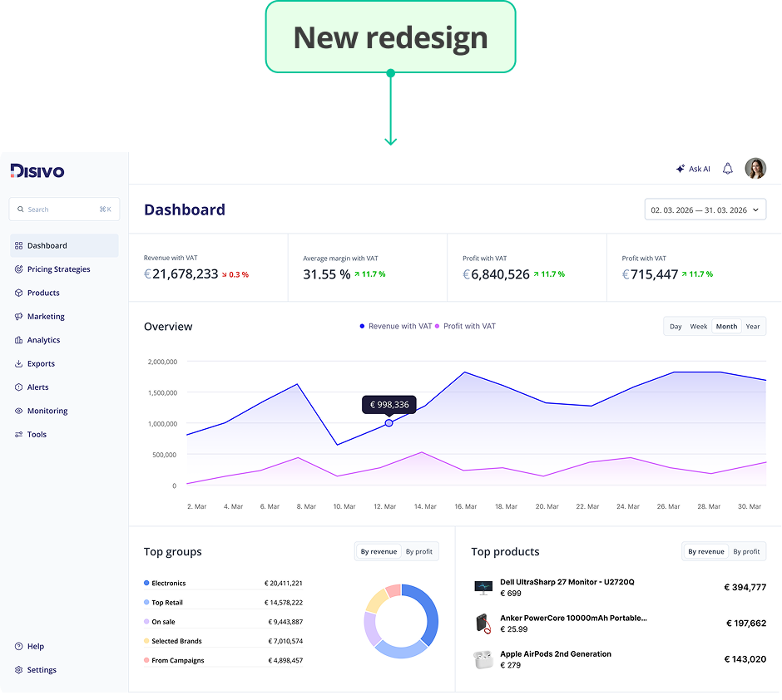The width and height of the screenshot is (782, 700).
Task: Open Dashboard in the sidebar
Action: tap(64, 245)
